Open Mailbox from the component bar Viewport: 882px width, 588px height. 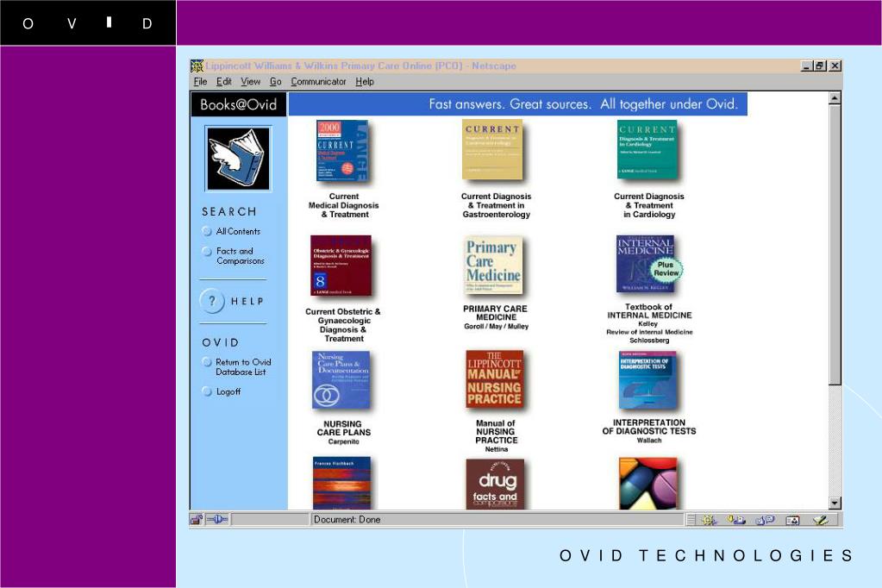(736, 520)
